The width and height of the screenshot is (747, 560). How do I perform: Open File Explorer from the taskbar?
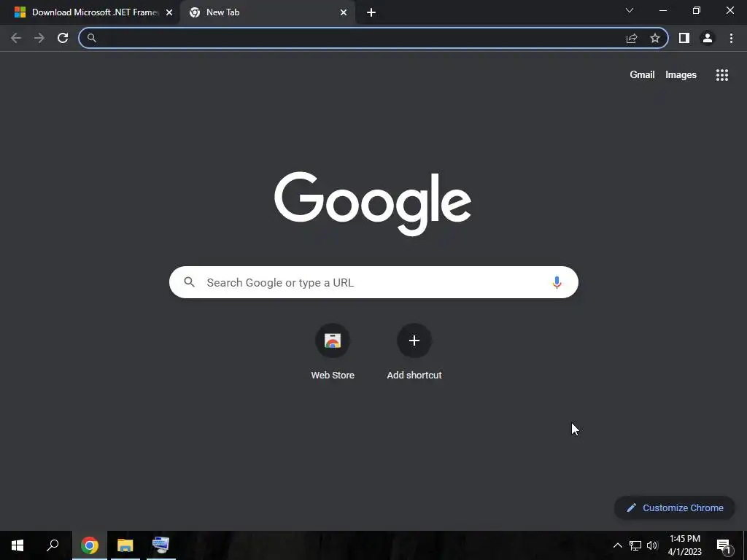click(125, 545)
